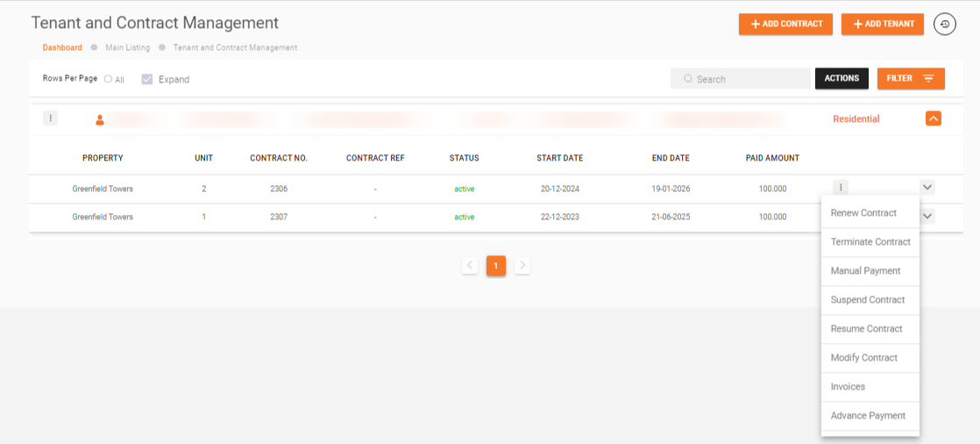Open three-dot menu for contract 2306
Viewport: 980px width, 444px height.
pyautogui.click(x=841, y=187)
